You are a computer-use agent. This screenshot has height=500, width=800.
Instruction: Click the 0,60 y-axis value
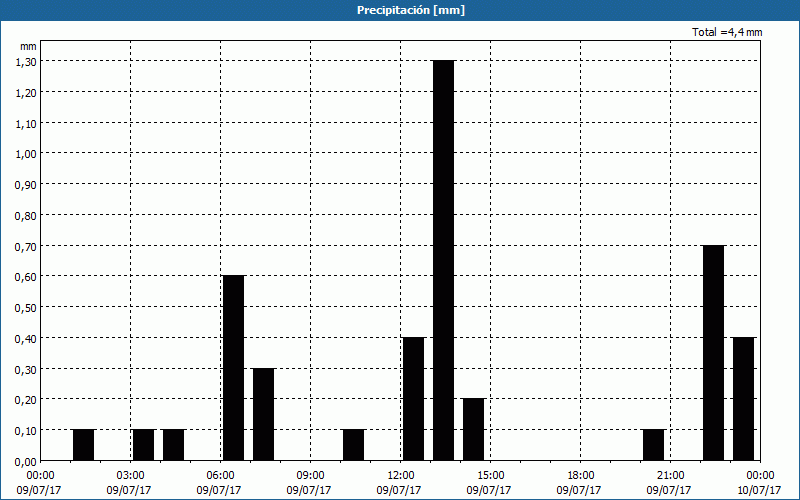coord(26,277)
